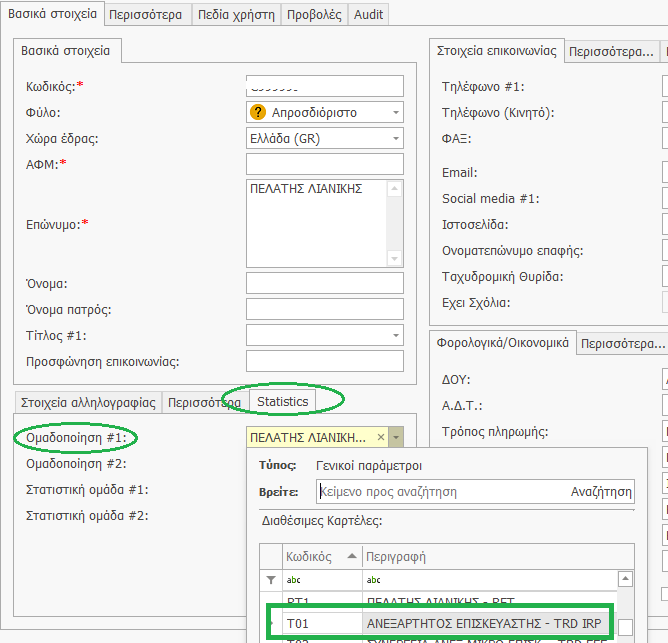Clear Ομαδοποίηση #1 value with X icon

click(x=381, y=437)
